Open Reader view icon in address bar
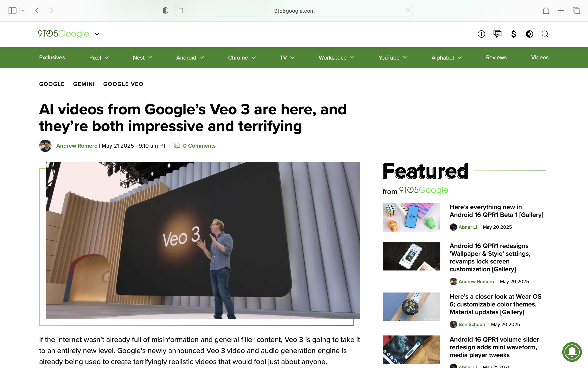Screen dimensions: 588x368 click(x=181, y=10)
